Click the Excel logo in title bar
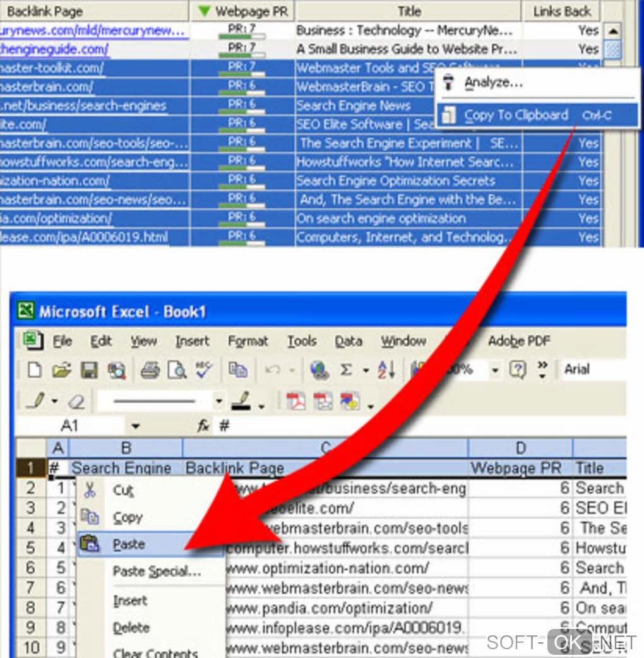644x658 pixels. (x=26, y=311)
